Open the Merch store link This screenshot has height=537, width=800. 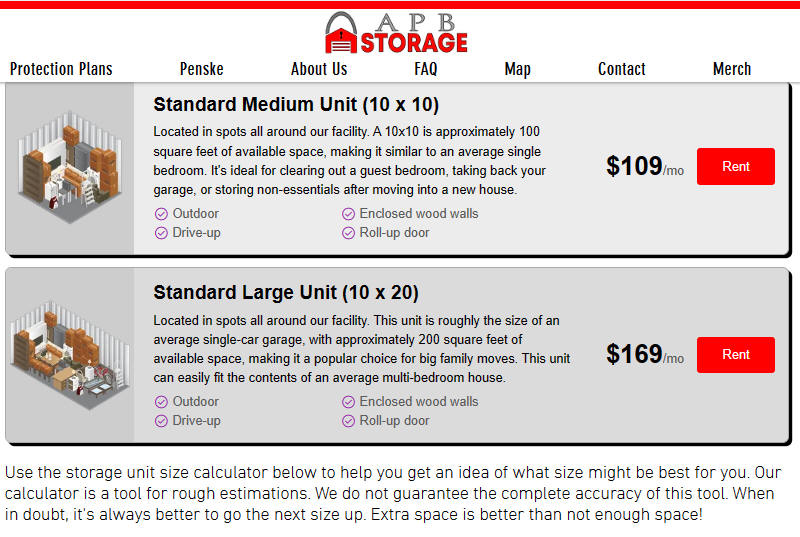pos(732,69)
